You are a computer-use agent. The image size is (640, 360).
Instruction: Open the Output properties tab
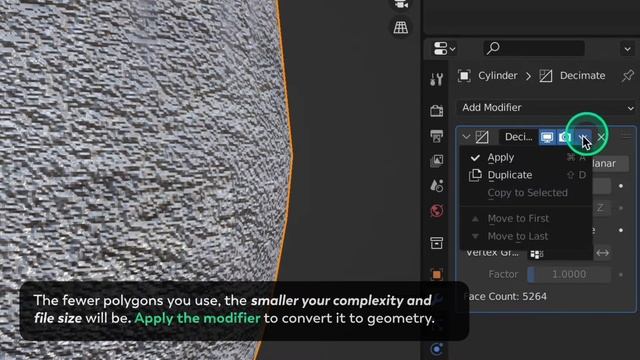click(x=436, y=136)
